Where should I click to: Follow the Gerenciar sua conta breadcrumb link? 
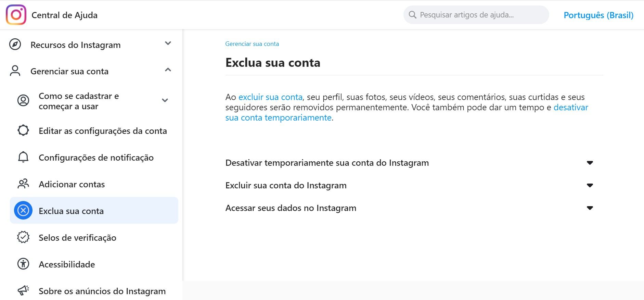[252, 44]
